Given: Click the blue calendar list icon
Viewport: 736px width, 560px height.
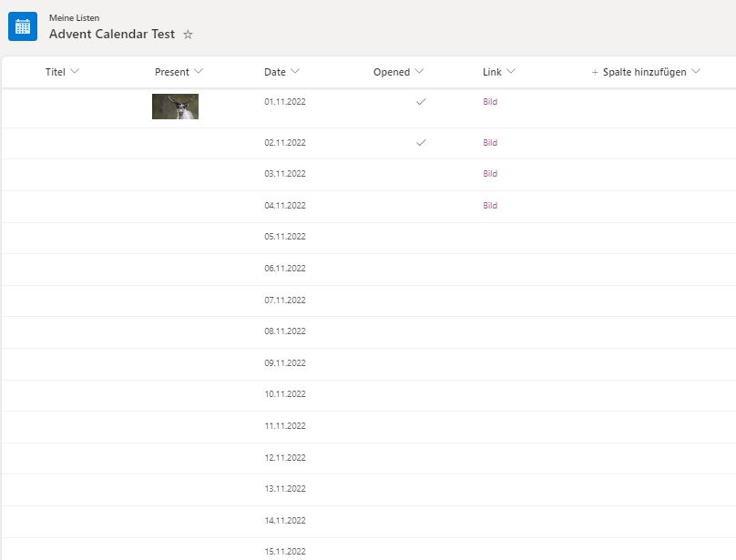Looking at the screenshot, I should [23, 26].
